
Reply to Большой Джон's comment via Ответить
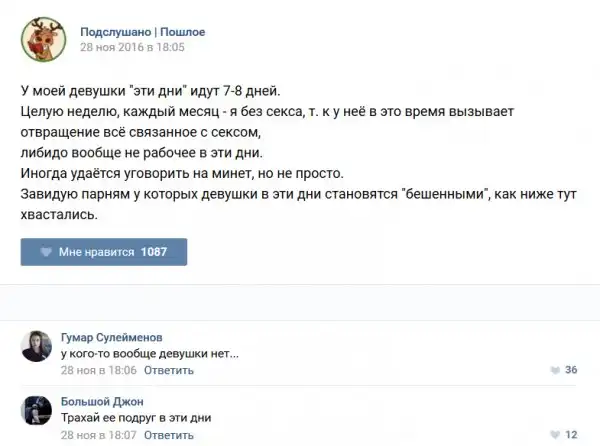tap(169, 435)
